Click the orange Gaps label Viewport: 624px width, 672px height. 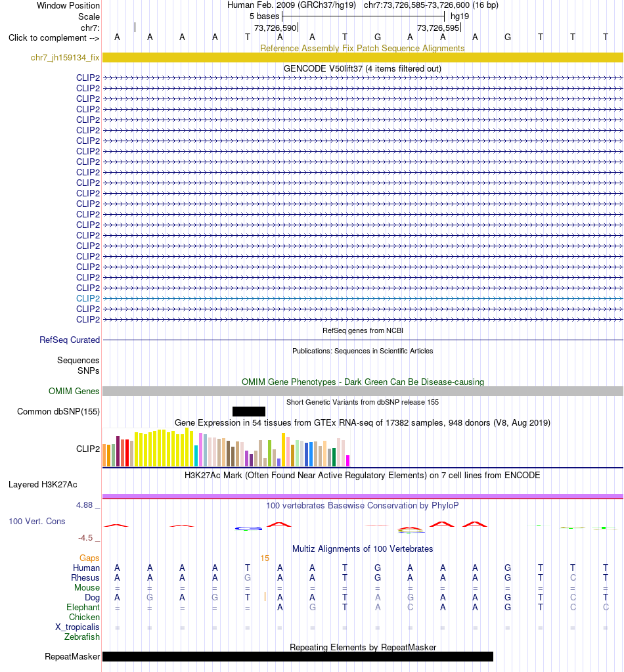89,558
